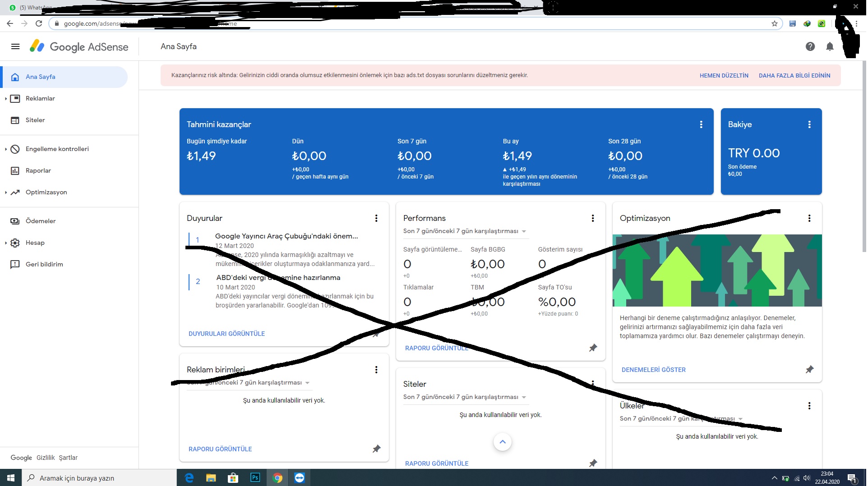Click the Google AdSense logo

click(79, 46)
